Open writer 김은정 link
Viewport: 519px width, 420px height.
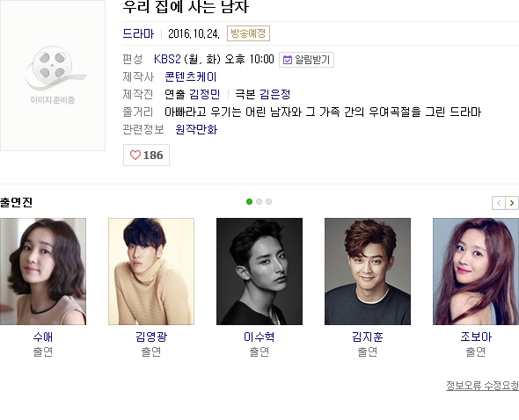(x=275, y=94)
